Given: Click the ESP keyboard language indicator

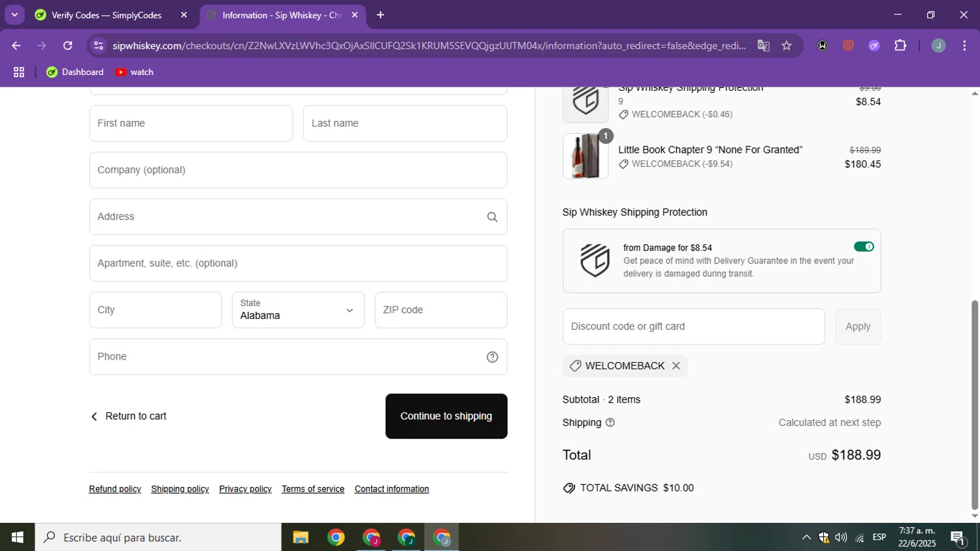Looking at the screenshot, I should point(879,537).
